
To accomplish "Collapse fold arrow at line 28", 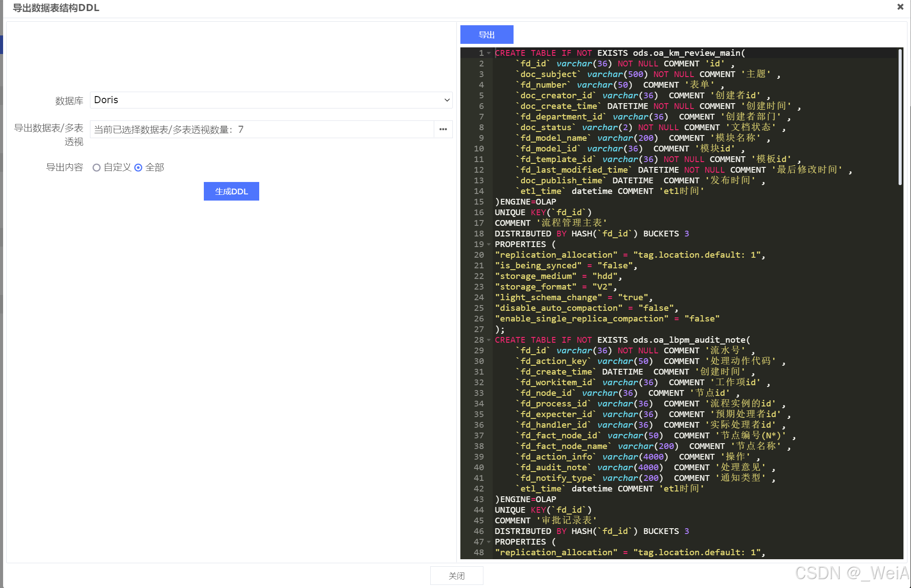I will tap(489, 340).
